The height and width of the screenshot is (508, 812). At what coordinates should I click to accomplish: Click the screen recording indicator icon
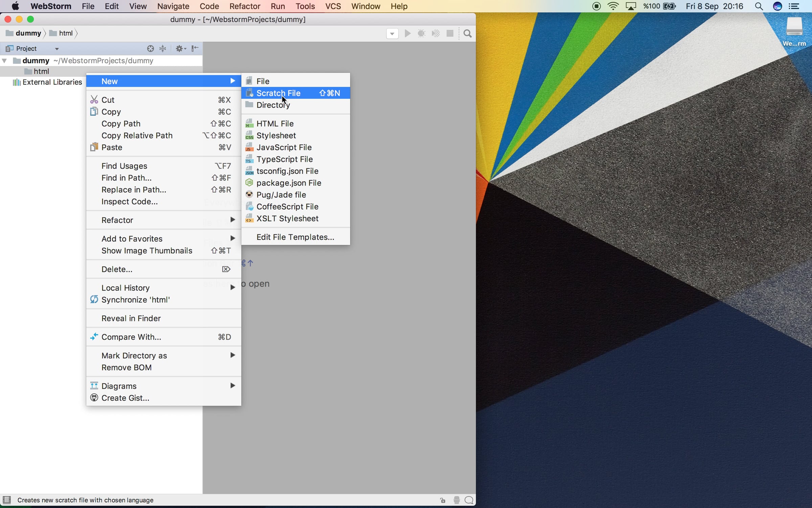click(x=596, y=6)
